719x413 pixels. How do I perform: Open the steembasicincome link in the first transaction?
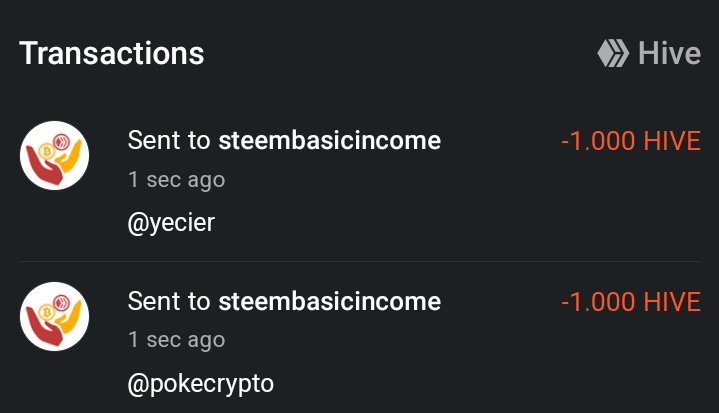(330, 140)
